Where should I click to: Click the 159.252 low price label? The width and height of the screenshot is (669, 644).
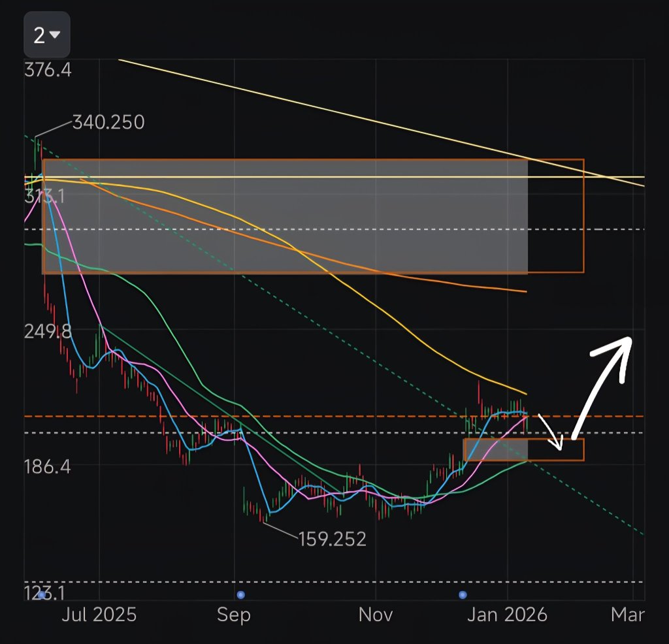pyautogui.click(x=332, y=539)
